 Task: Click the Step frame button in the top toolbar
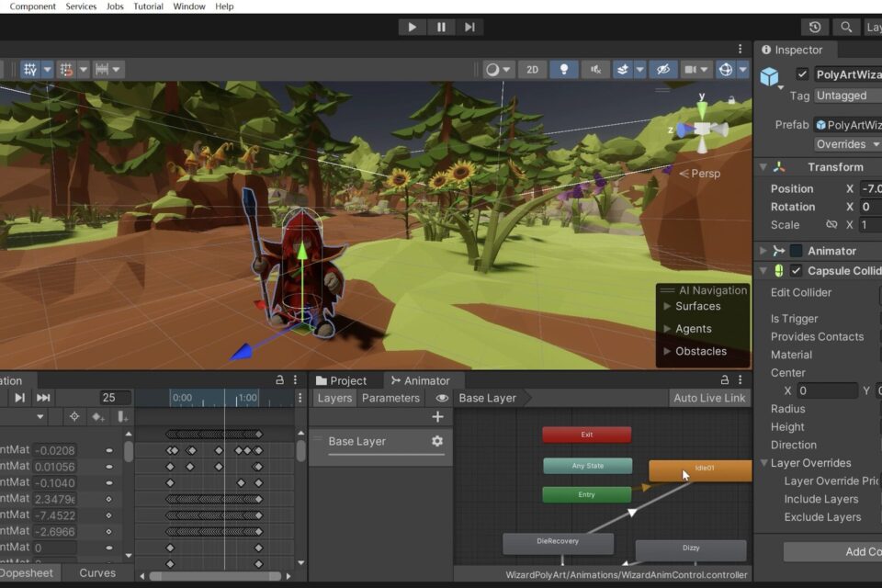tap(470, 27)
